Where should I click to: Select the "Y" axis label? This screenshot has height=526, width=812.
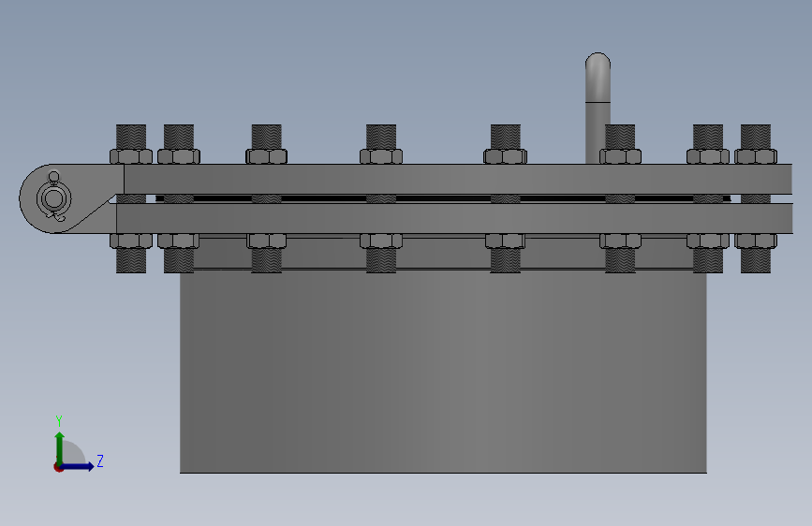(59, 420)
